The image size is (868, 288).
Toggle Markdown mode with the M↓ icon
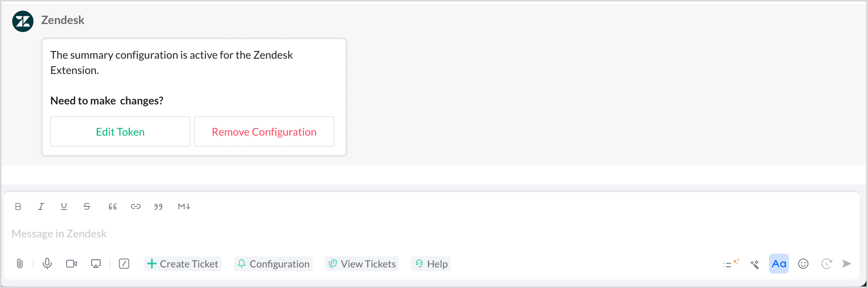pos(184,206)
